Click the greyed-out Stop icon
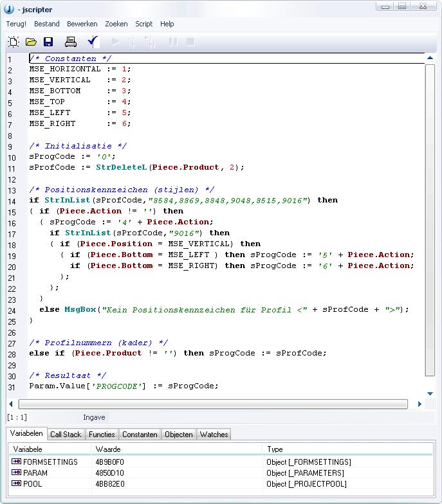Image resolution: width=442 pixels, height=504 pixels. pos(190,42)
